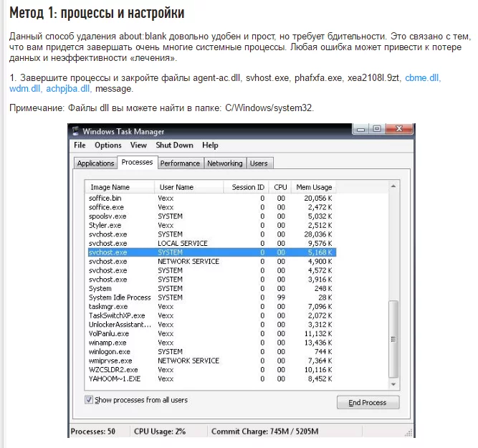
Task: Select the winamp.exe process
Action: click(x=211, y=343)
